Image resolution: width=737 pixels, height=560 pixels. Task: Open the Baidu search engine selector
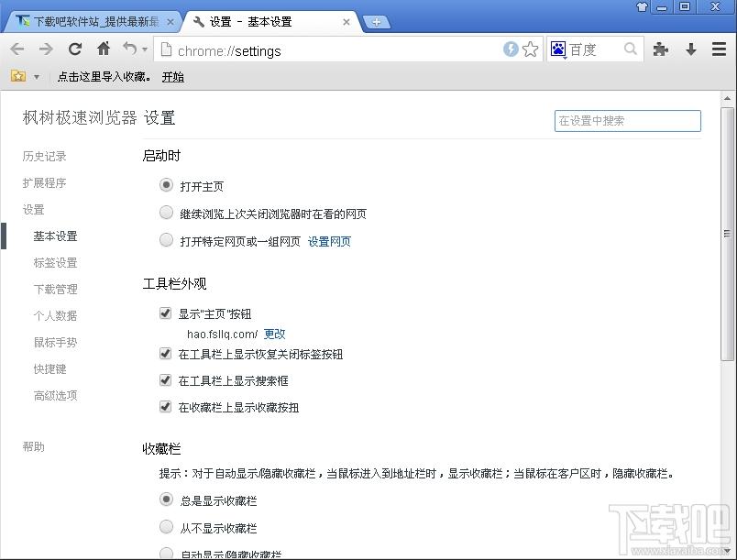[558, 49]
